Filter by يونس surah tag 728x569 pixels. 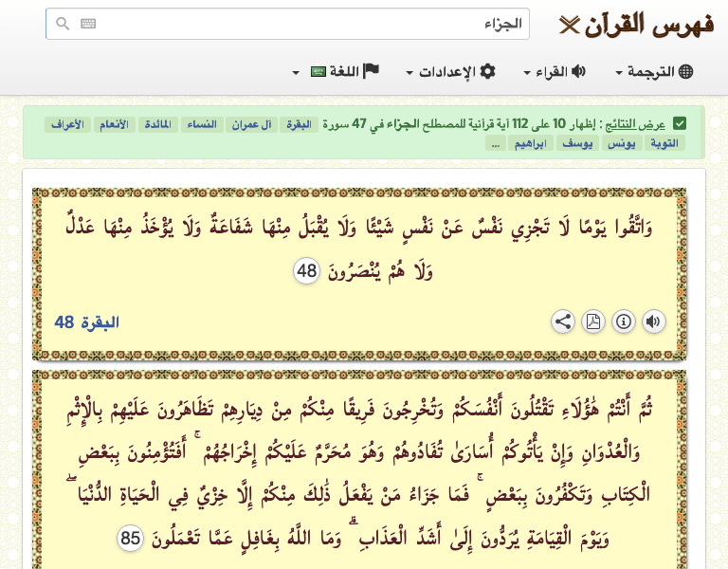622,143
